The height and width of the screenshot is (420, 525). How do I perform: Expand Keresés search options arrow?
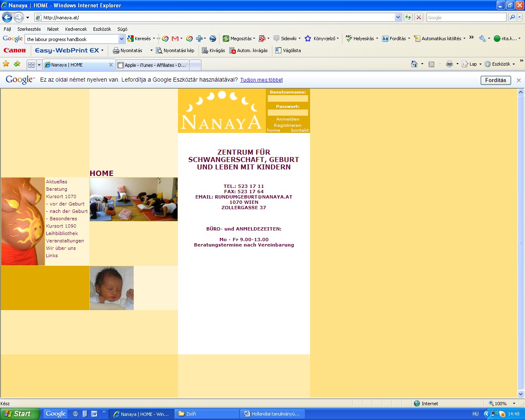point(154,39)
